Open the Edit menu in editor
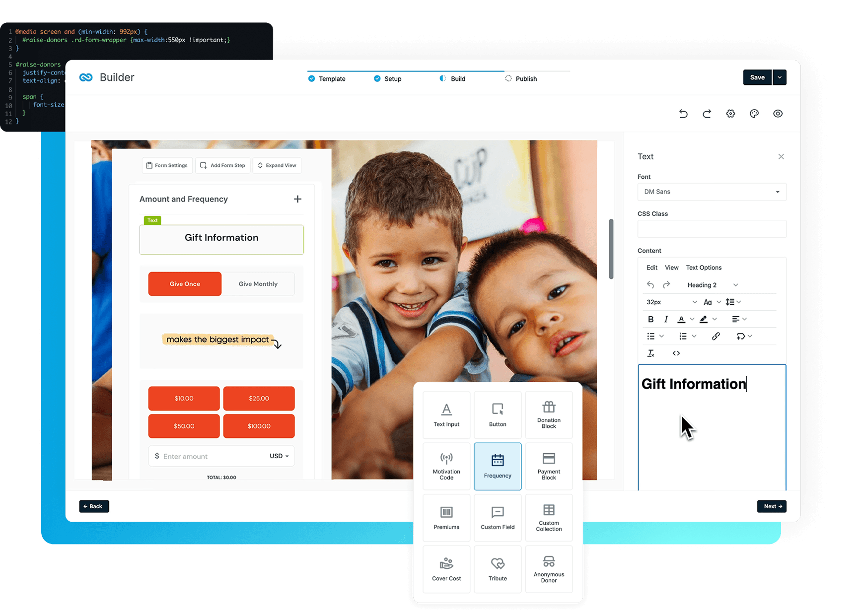The height and width of the screenshot is (616, 858). click(652, 268)
